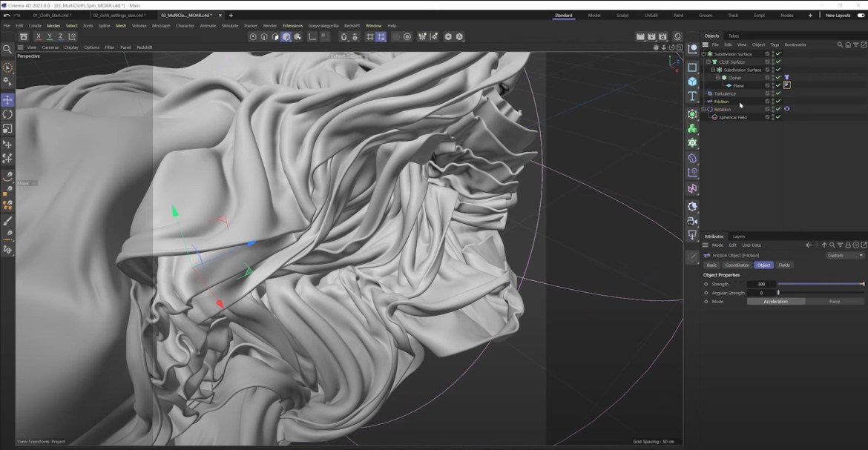Collapse the nested Subdivision Surface node
The image size is (868, 450).
pos(713,70)
